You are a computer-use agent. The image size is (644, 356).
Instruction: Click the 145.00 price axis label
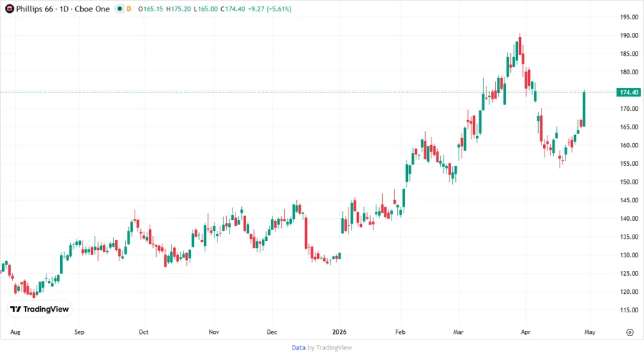pos(629,200)
